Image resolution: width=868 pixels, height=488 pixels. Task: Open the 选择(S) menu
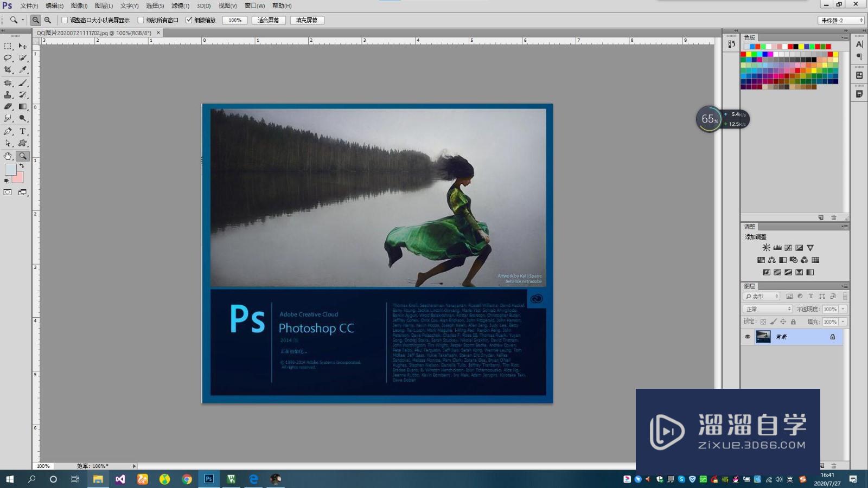tap(155, 5)
